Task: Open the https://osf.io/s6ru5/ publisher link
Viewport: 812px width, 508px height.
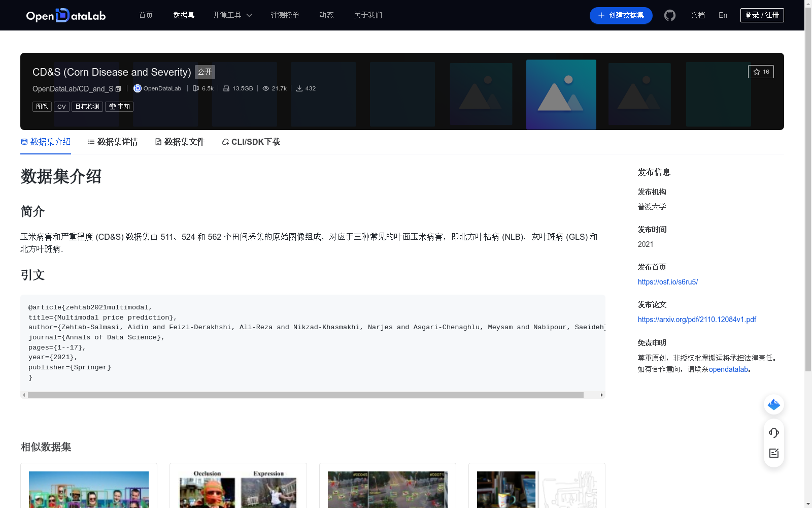Action: [667, 281]
